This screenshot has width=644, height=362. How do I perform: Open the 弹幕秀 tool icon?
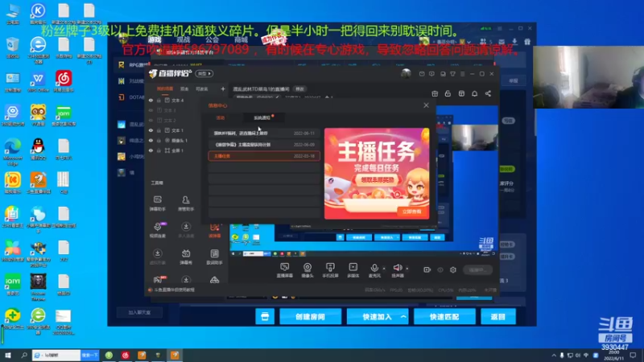click(186, 257)
